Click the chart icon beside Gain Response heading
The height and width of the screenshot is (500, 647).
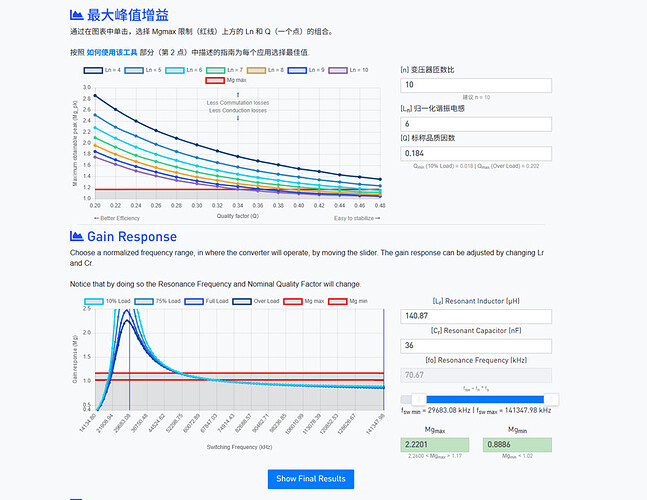[76, 237]
